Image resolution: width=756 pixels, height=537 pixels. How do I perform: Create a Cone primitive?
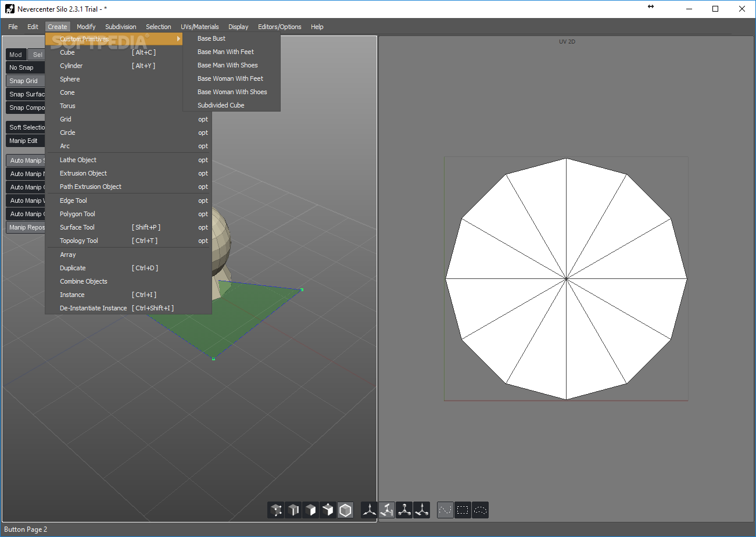128,92
